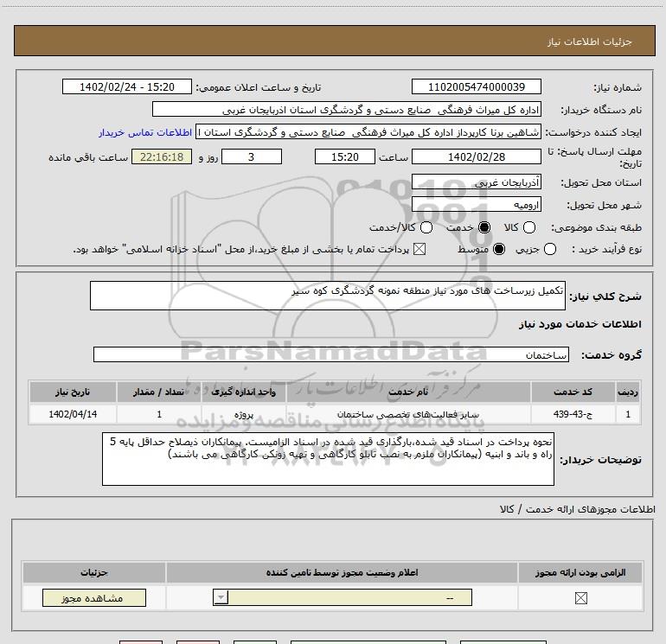Screen dimensions: 666x644
Task: Click the announcement date field 1402/02/24 - 15:20
Action: [x=126, y=86]
